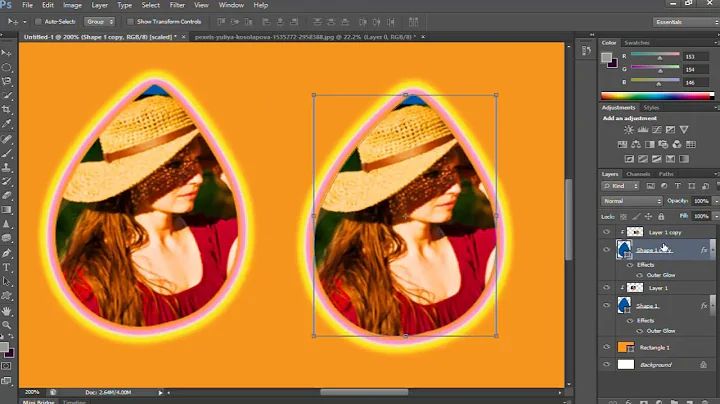This screenshot has height=404, width=720.
Task: Open the Opacity slider dropdown arrow
Action: click(x=715, y=201)
